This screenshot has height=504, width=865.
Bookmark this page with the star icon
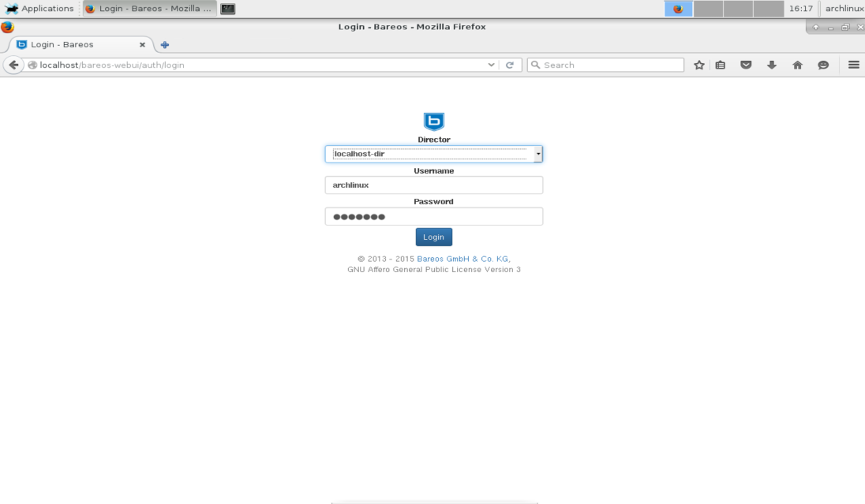point(699,65)
